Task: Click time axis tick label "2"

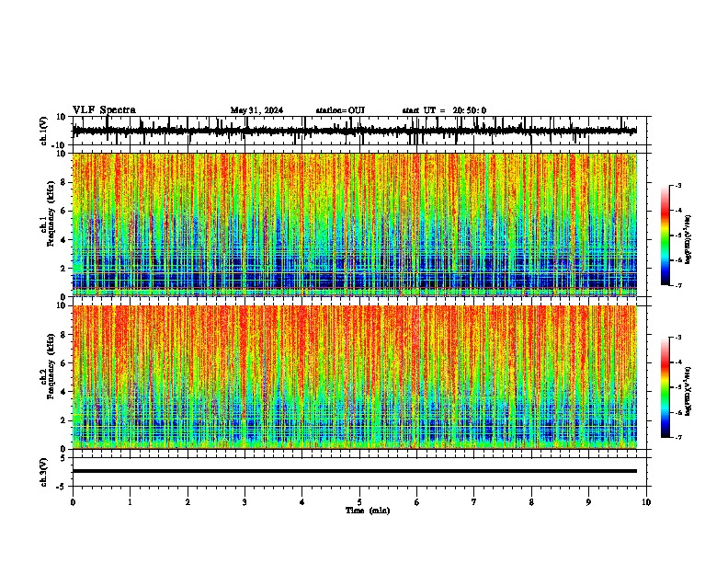Action: [188, 502]
